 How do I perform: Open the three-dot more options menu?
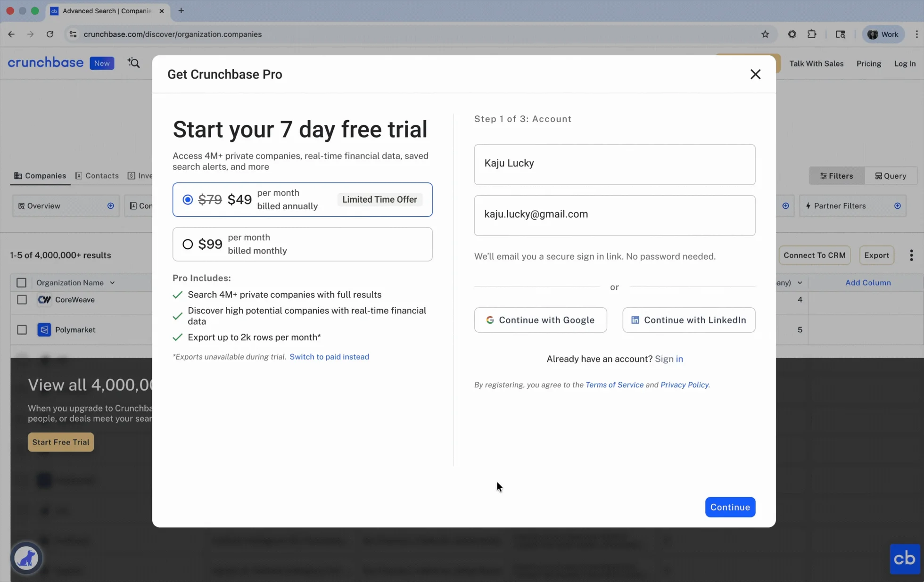pos(911,255)
